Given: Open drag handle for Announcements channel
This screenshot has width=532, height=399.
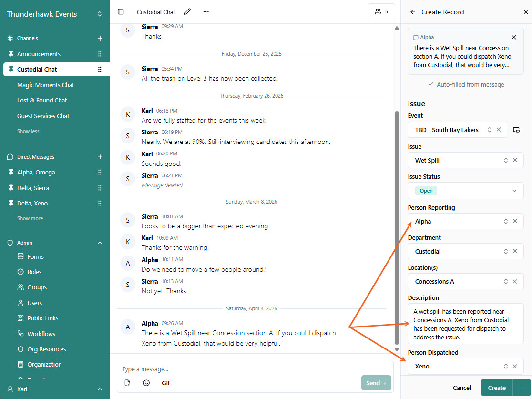Looking at the screenshot, I should point(100,54).
